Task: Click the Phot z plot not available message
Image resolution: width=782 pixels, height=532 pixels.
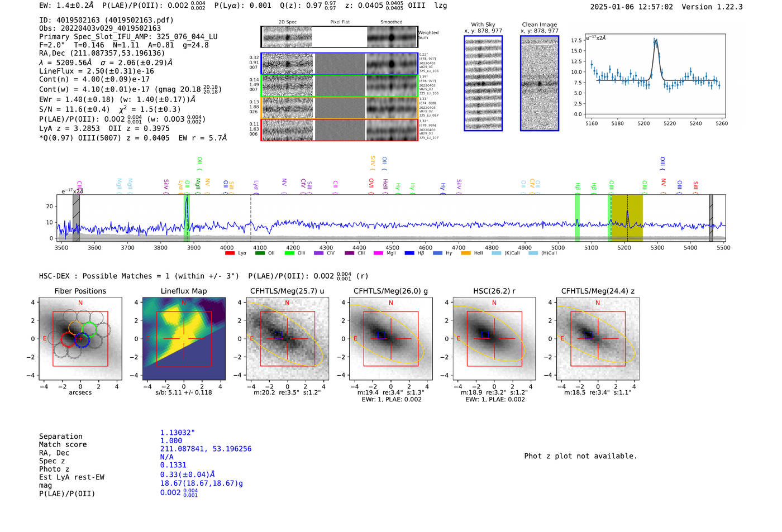Action: click(x=581, y=456)
